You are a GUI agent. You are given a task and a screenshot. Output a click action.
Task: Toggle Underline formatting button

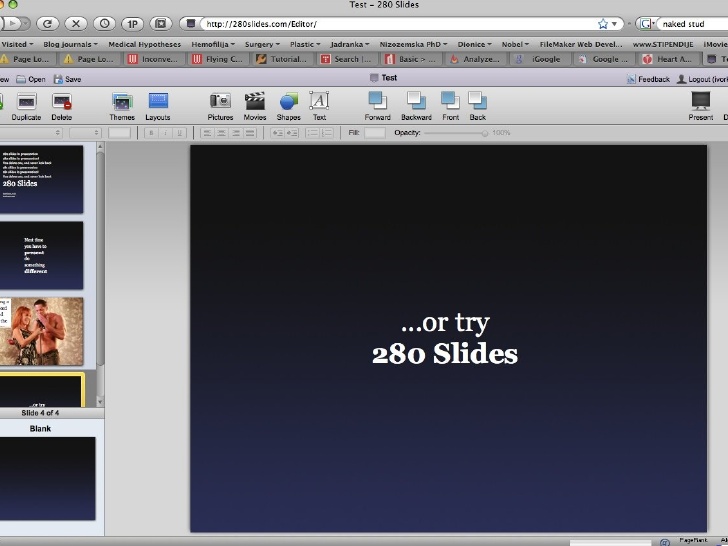point(179,133)
